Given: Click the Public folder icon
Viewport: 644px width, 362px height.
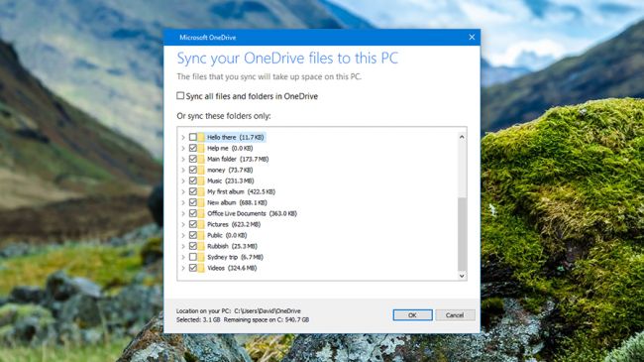Looking at the screenshot, I should [201, 235].
